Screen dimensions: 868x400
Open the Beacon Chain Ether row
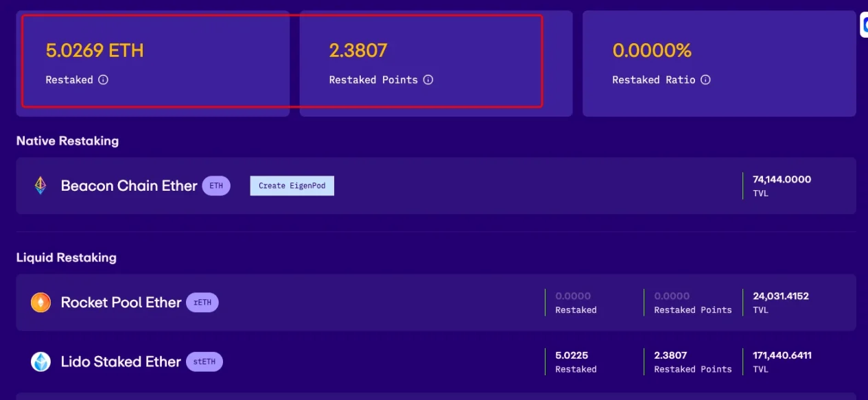[436, 186]
